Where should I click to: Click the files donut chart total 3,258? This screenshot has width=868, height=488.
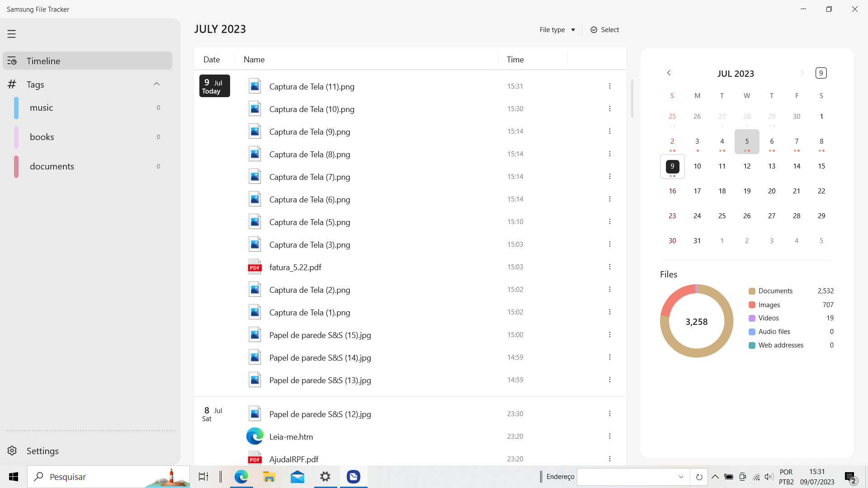coord(697,322)
